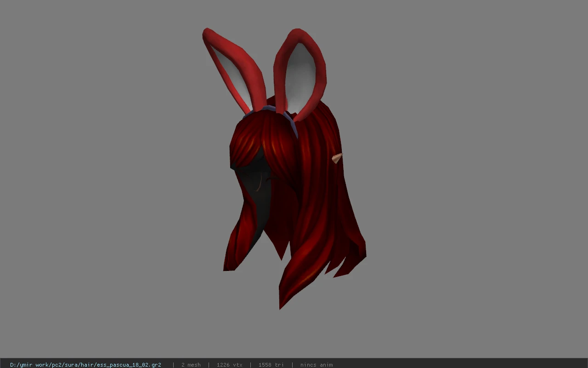
Task: Click the 'nincs anim' status text
Action: (317, 365)
